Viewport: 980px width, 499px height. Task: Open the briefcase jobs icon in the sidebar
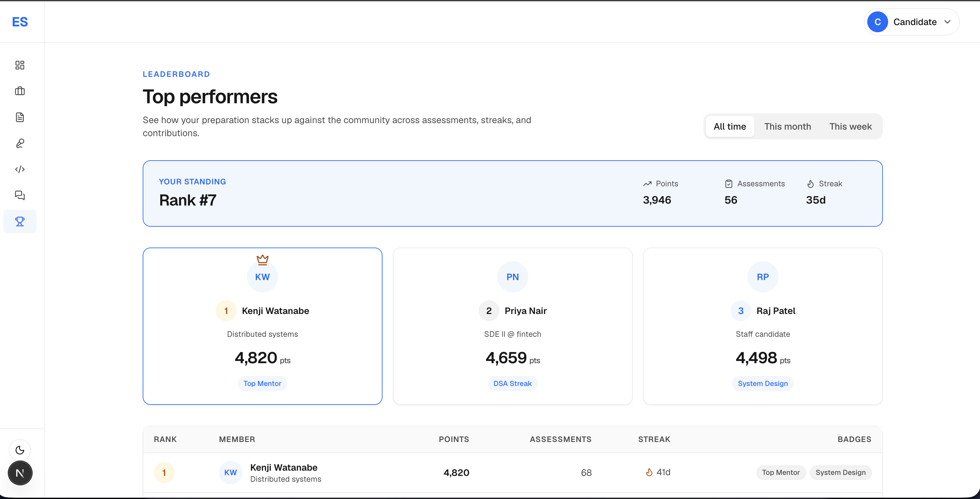20,91
